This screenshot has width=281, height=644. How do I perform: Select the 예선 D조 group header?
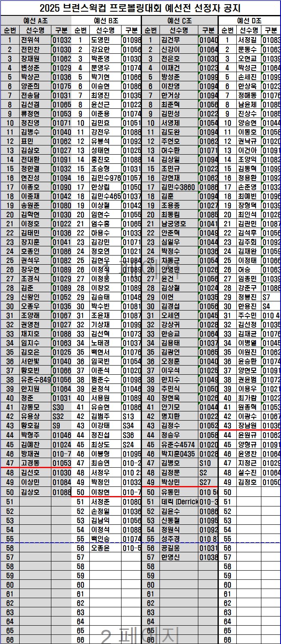(249, 20)
